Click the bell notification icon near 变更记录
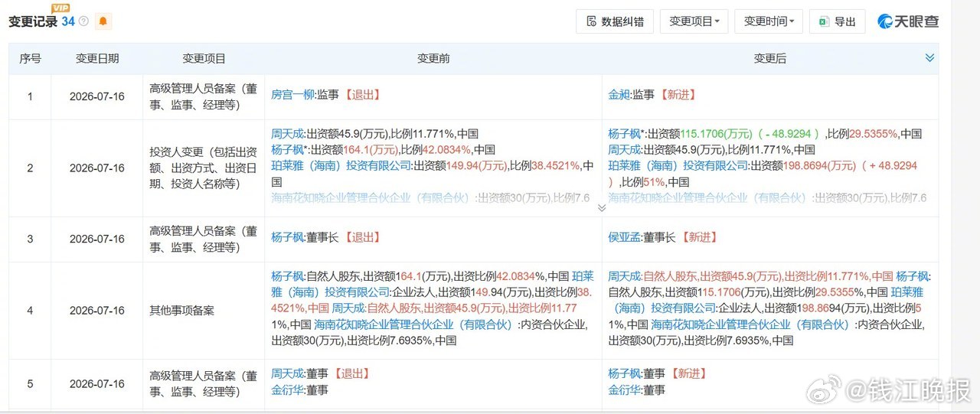Image resolution: width=980 pixels, height=414 pixels. click(103, 21)
